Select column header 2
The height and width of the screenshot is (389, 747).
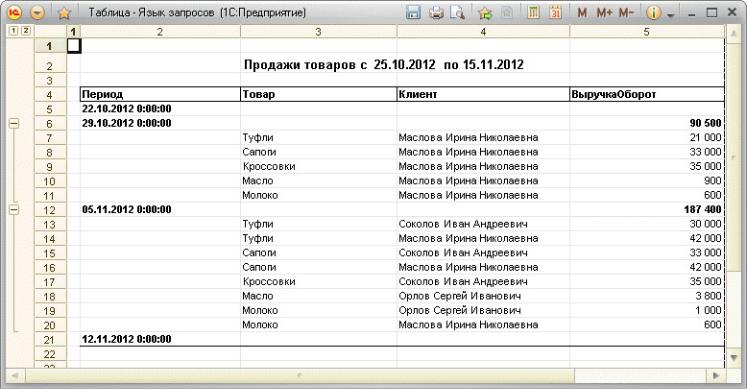(x=160, y=32)
